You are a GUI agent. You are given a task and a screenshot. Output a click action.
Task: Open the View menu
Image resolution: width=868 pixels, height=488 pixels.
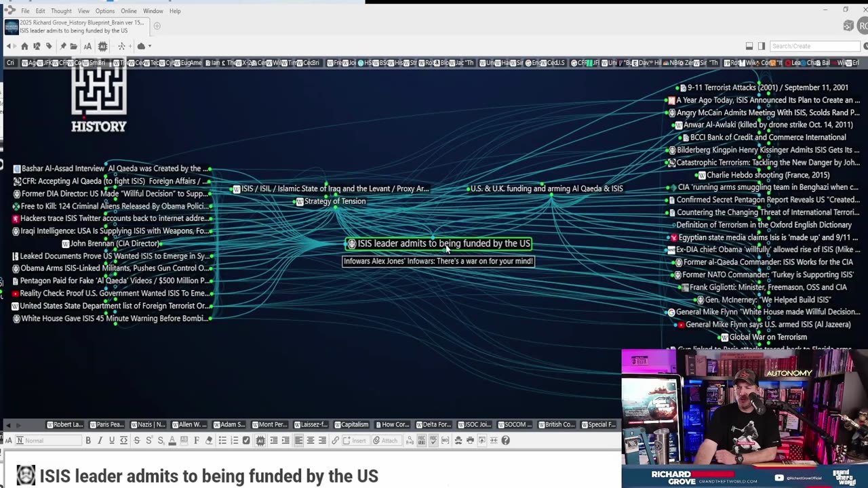coord(83,11)
